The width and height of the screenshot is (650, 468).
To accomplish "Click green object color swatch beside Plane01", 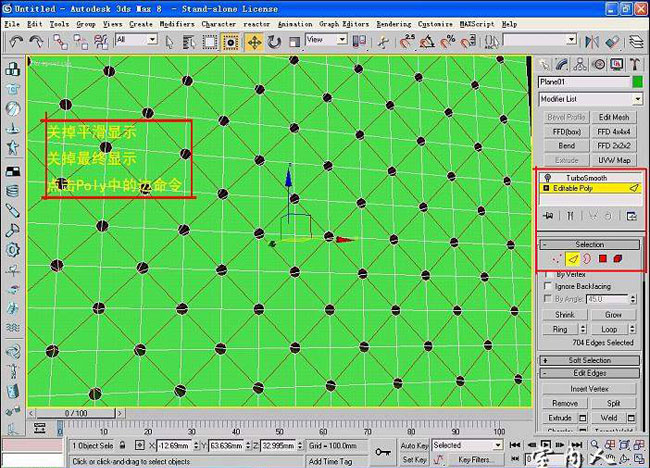I will coord(638,82).
